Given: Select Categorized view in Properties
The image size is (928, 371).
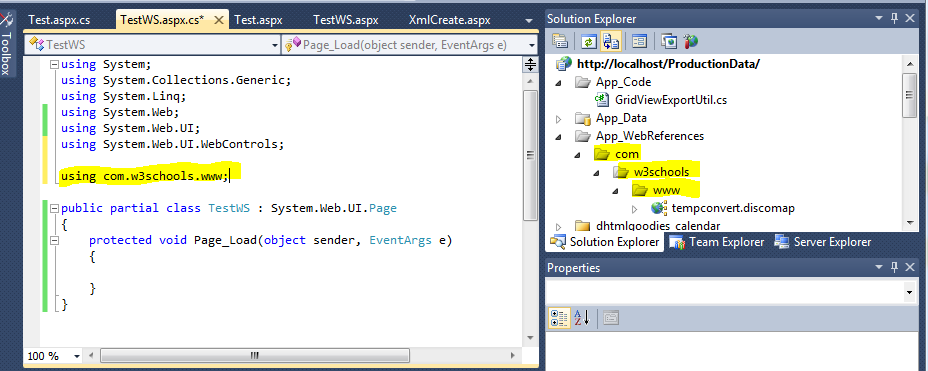Looking at the screenshot, I should (559, 318).
